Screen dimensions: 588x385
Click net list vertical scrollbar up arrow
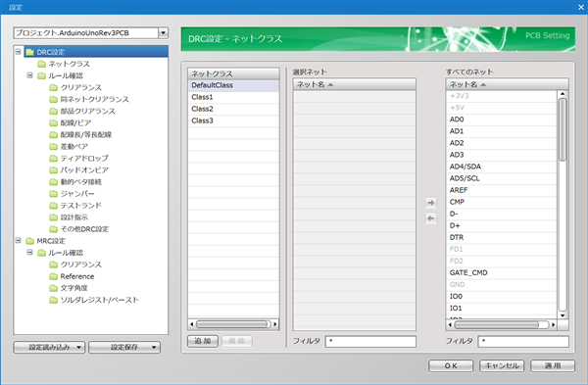563,94
